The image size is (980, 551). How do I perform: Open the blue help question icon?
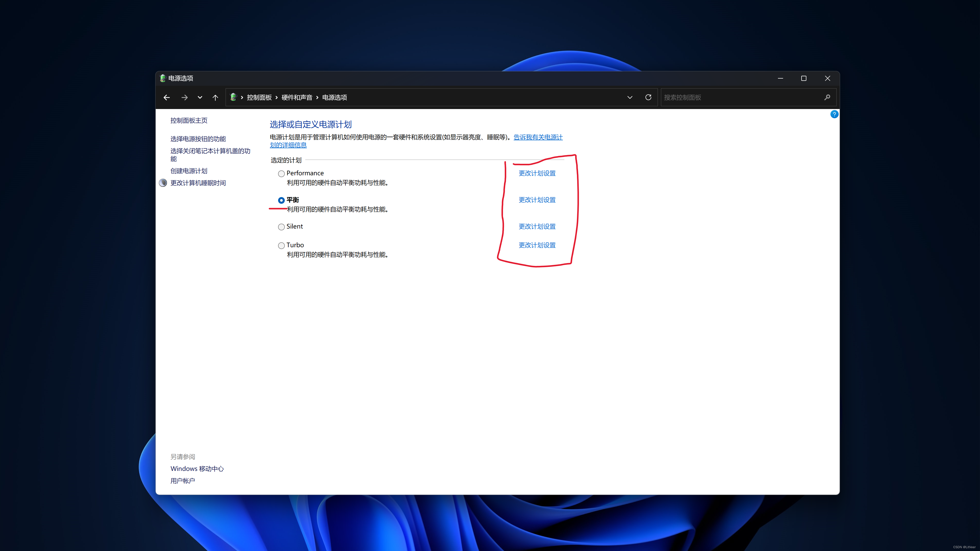(x=834, y=114)
